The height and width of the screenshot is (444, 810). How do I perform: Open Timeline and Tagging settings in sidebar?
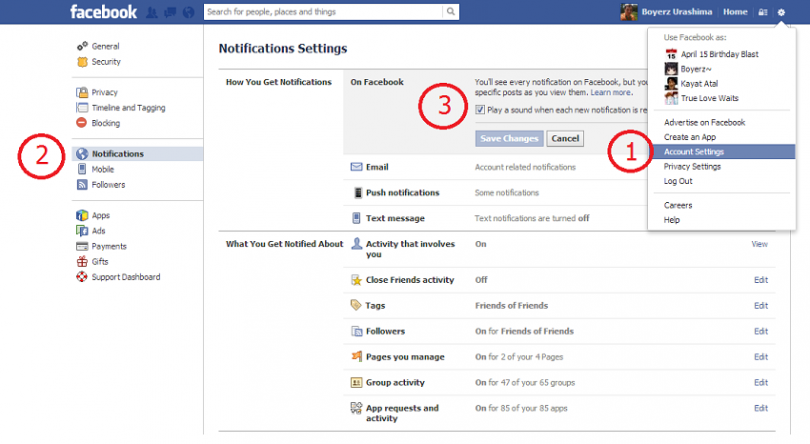(128, 107)
